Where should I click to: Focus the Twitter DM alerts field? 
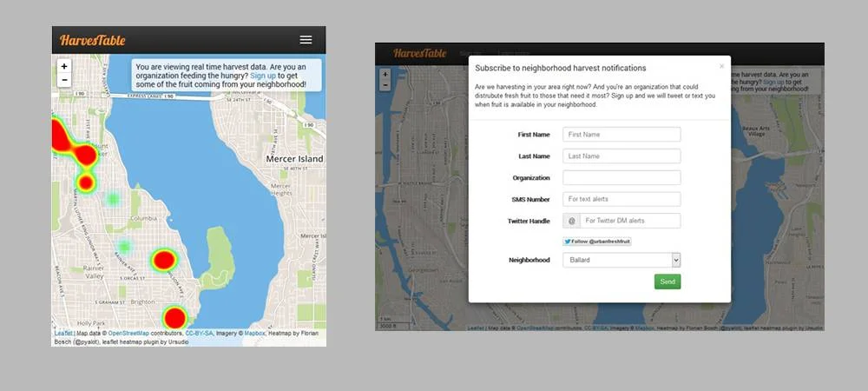[630, 221]
